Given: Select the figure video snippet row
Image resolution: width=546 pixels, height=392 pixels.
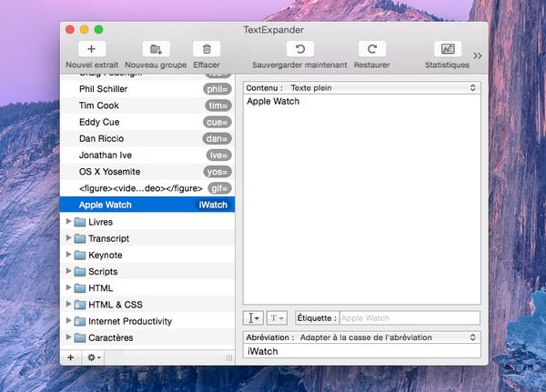Looking at the screenshot, I should (147, 188).
